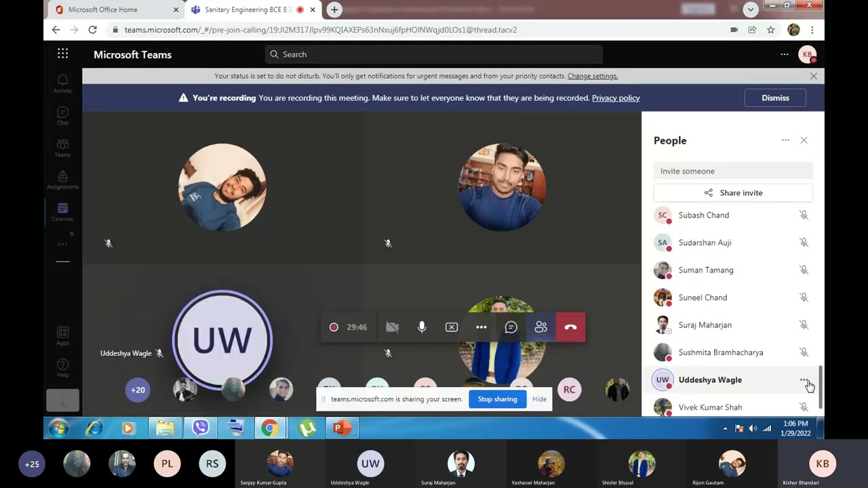Open More actions in the meeting toolbar

click(481, 327)
